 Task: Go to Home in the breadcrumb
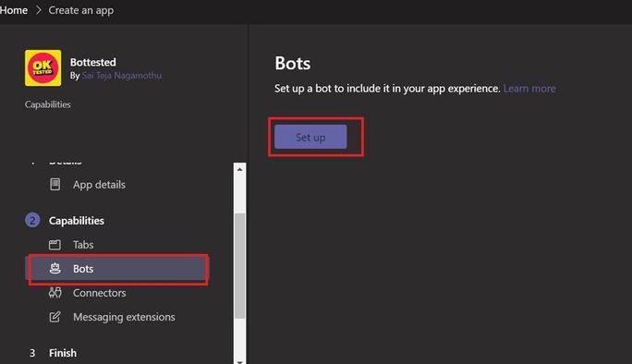14,10
